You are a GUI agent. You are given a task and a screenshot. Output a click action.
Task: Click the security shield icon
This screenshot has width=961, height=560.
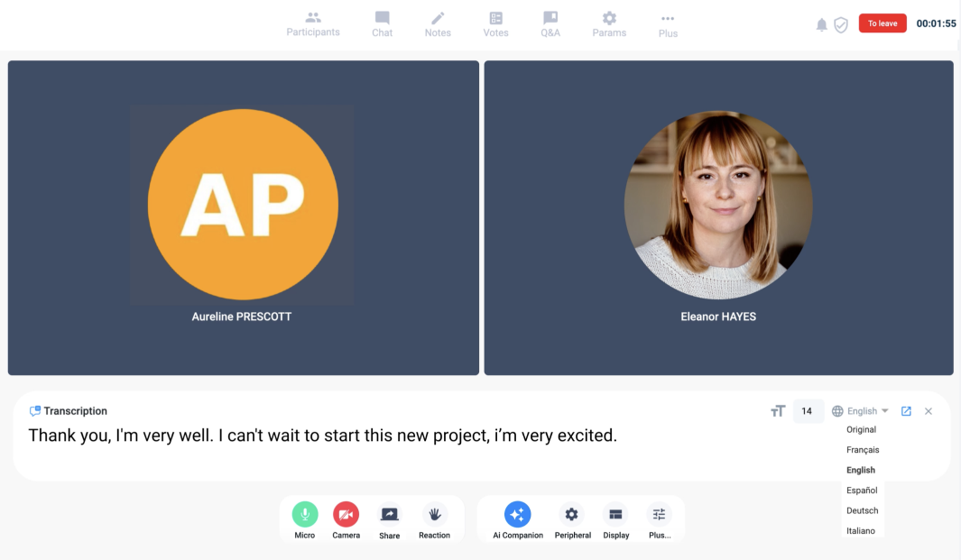click(x=841, y=24)
